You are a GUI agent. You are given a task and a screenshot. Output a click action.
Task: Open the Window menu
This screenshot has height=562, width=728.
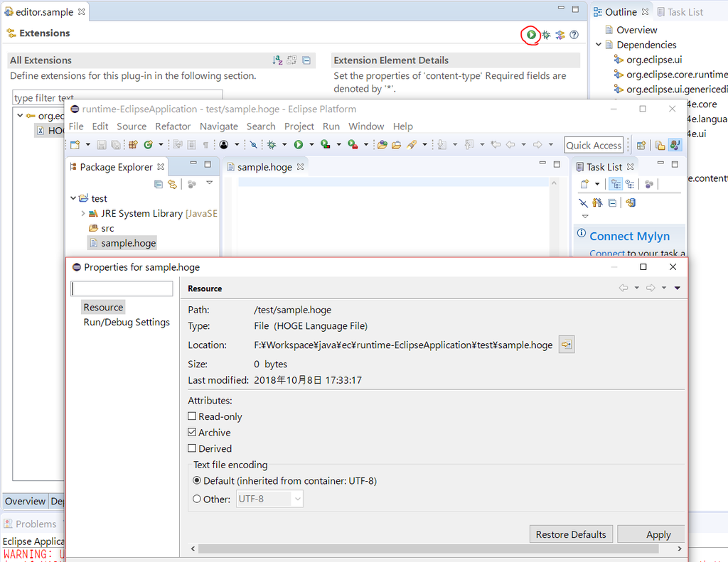366,126
